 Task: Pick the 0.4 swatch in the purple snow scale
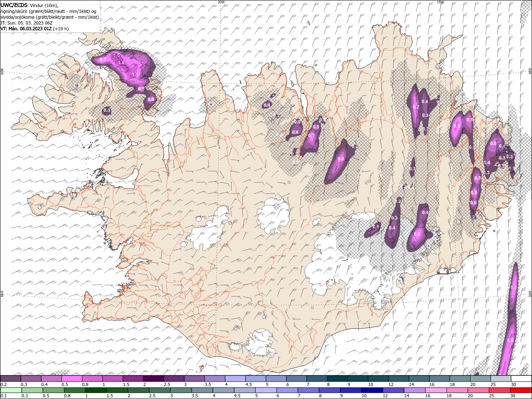click(x=51, y=379)
